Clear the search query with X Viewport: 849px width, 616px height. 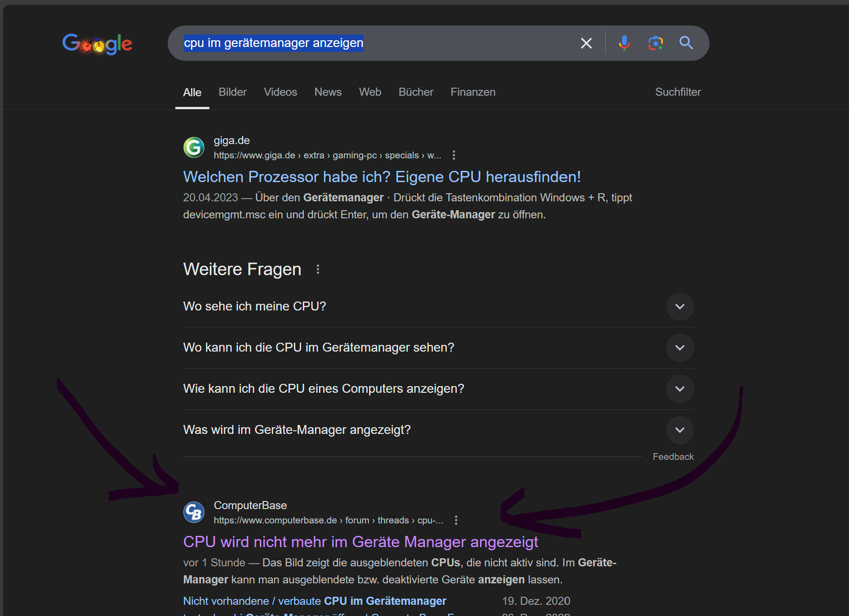(x=586, y=43)
